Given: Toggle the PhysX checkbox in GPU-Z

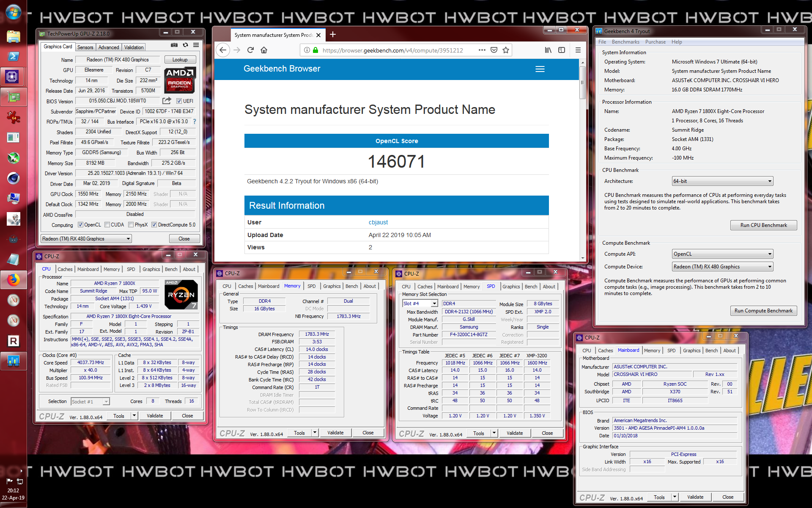Looking at the screenshot, I should pos(131,225).
